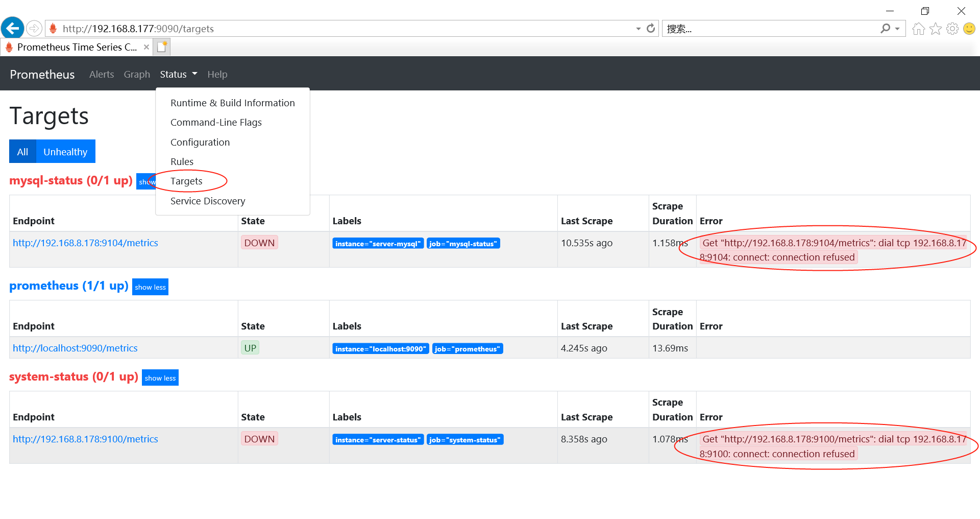Select Configuration menu entry

[x=233, y=142]
